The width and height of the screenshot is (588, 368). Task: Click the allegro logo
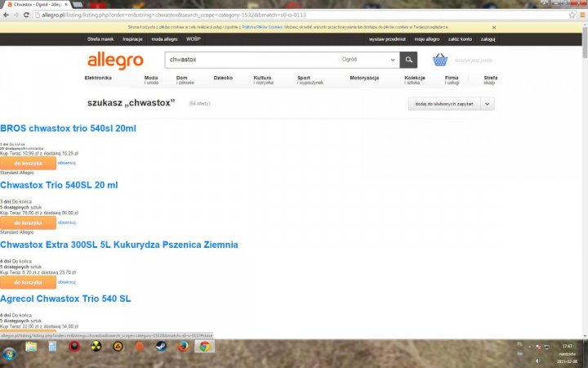tap(115, 61)
